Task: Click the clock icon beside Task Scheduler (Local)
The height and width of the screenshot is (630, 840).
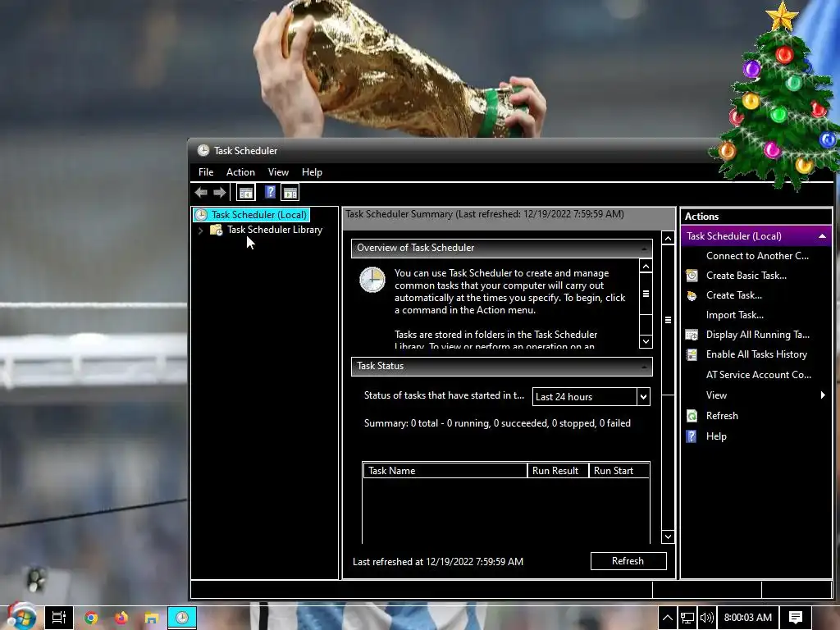Action: coord(202,215)
